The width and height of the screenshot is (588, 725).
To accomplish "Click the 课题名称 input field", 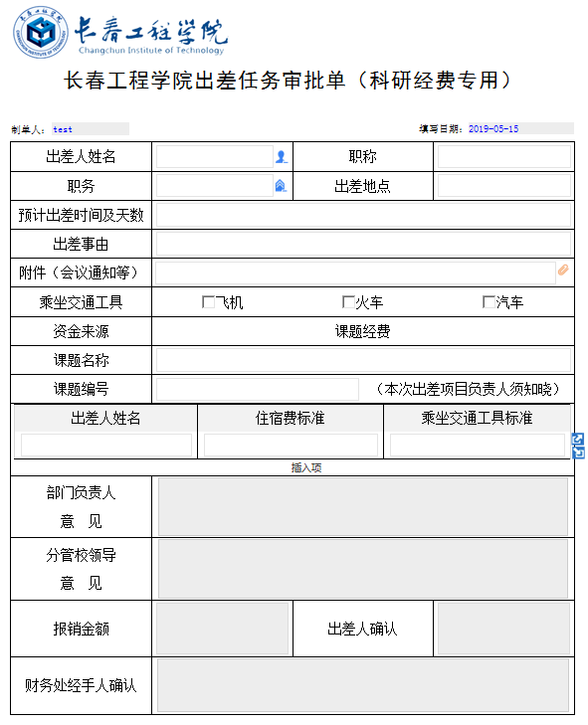I will (363, 360).
